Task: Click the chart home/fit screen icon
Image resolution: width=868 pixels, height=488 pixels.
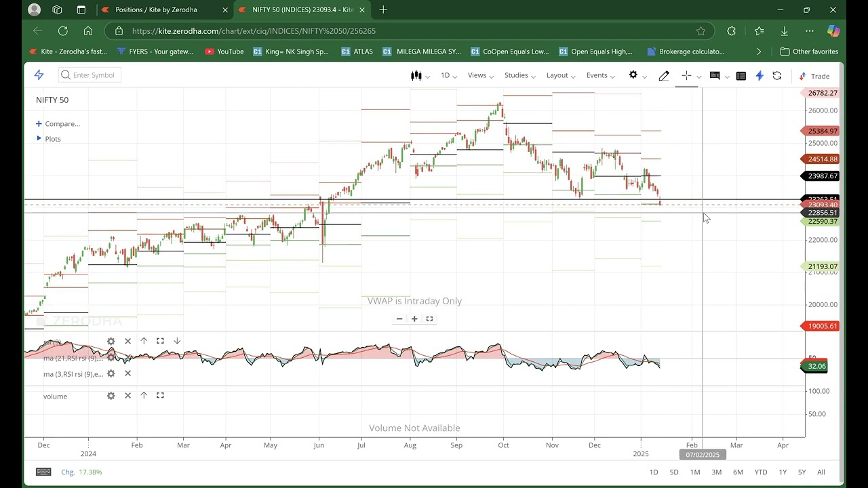Action: click(429, 319)
